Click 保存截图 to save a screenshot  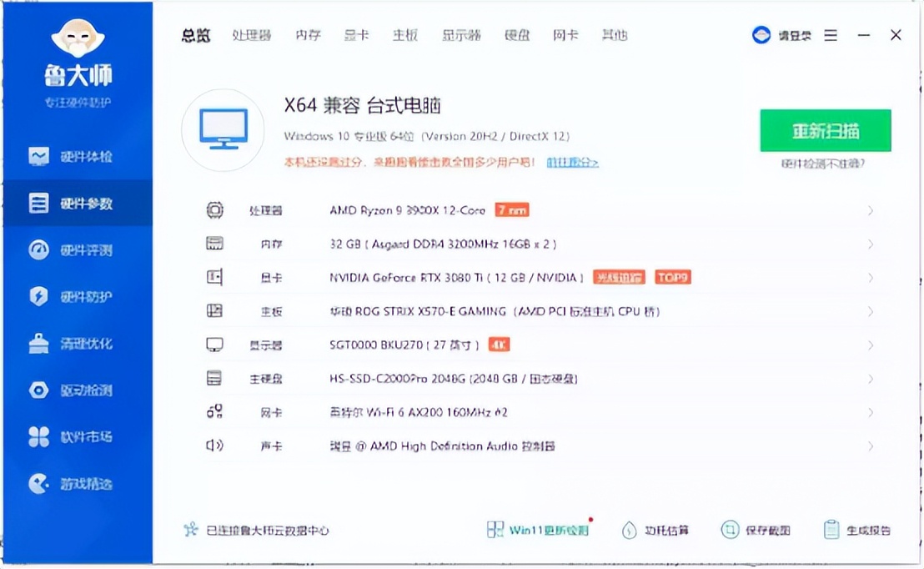coord(755,529)
